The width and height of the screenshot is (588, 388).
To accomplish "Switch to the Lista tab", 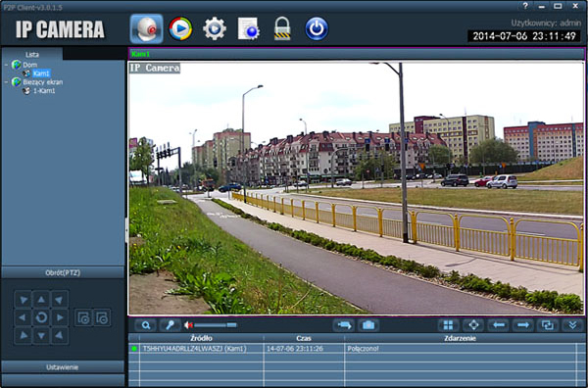I will (32, 54).
